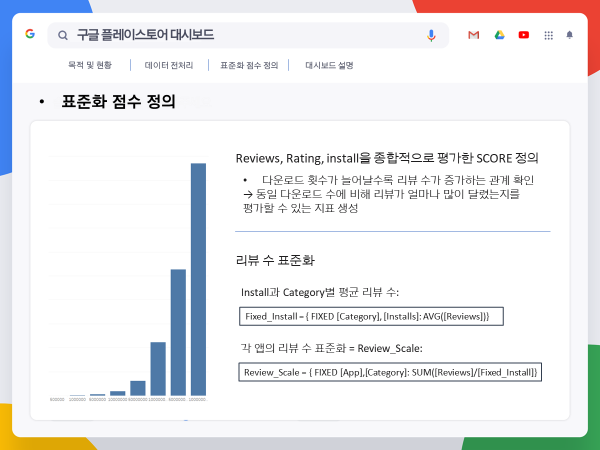Switch to the 대시보드 설명 tab
Image resolution: width=600 pixels, height=450 pixels.
(329, 65)
